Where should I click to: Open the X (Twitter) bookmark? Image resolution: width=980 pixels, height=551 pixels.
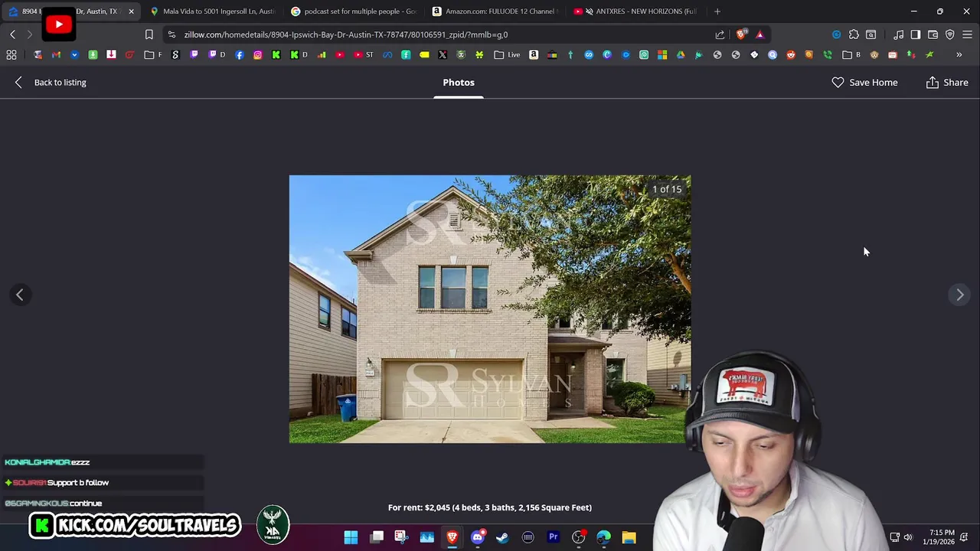[x=443, y=55]
